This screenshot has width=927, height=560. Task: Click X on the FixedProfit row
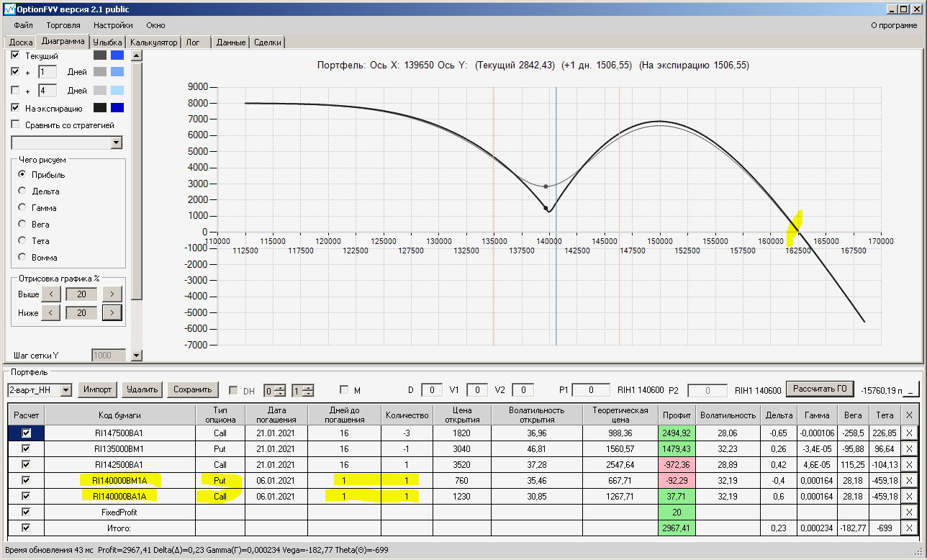click(x=910, y=512)
